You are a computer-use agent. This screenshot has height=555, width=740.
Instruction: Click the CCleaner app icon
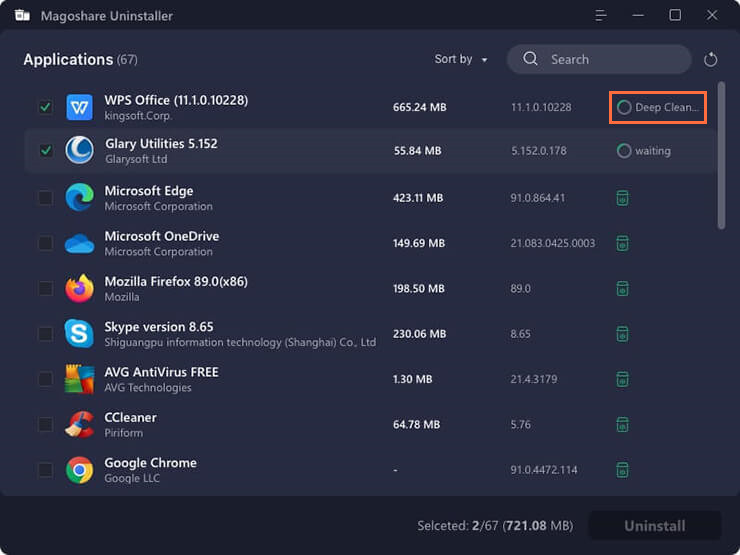pyautogui.click(x=79, y=424)
